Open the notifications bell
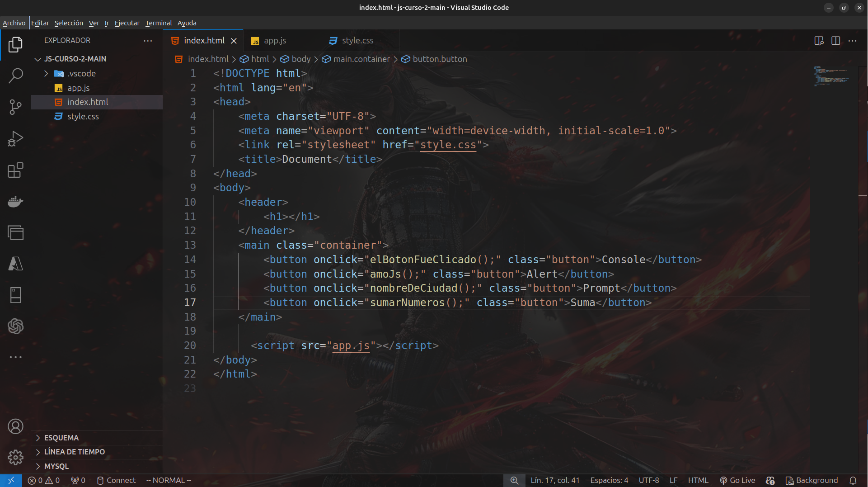The height and width of the screenshot is (487, 868). [x=853, y=480]
